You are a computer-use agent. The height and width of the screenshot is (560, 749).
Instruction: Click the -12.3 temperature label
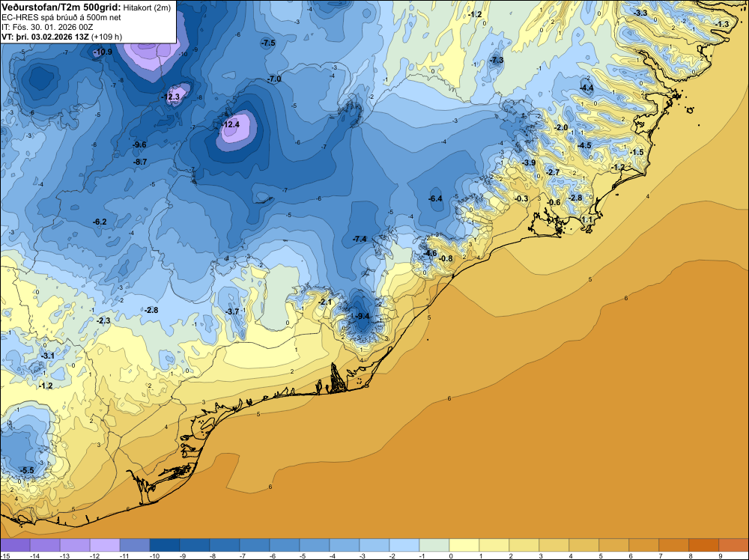pyautogui.click(x=171, y=97)
